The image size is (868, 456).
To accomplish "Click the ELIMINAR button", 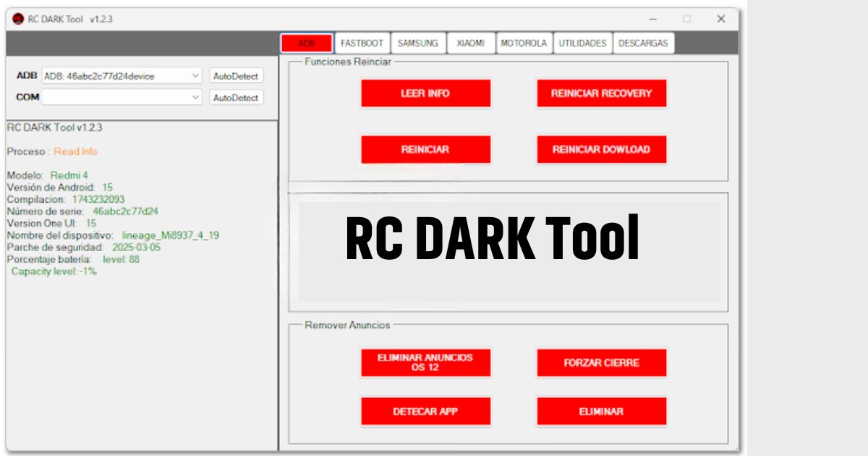I will [x=601, y=411].
